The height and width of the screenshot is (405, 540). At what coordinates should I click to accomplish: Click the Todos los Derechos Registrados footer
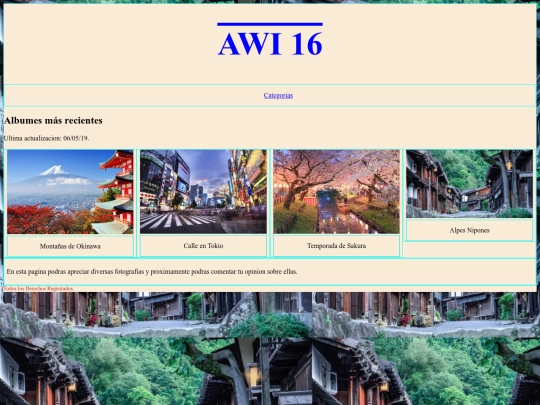pos(39,289)
